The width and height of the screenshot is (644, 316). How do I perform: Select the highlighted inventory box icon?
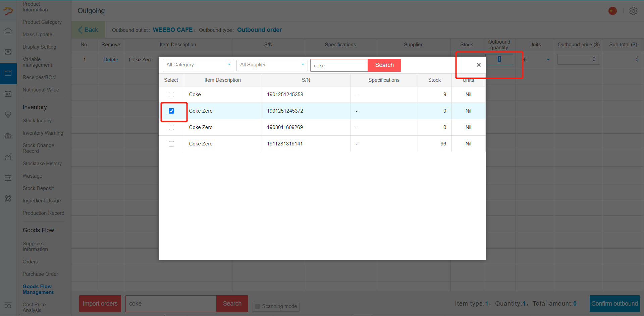[x=8, y=73]
